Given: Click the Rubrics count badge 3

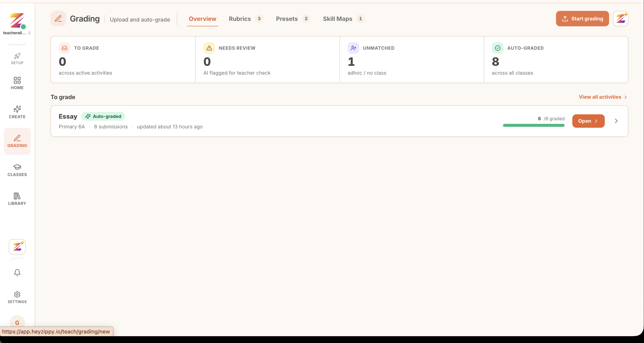Looking at the screenshot, I should 259,19.
